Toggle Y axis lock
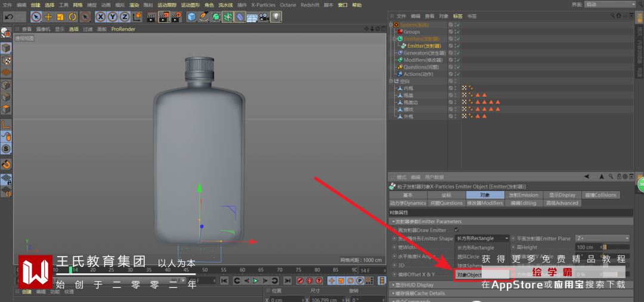The height and width of the screenshot is (302, 644). [113, 17]
